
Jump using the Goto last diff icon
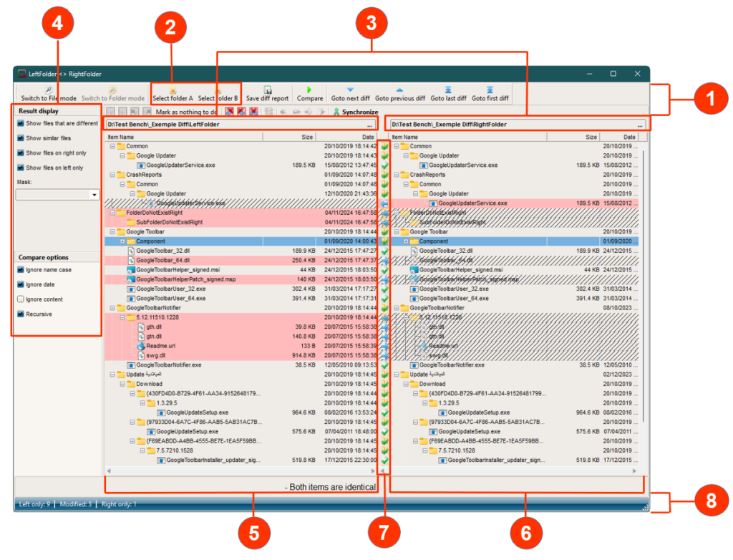[448, 90]
